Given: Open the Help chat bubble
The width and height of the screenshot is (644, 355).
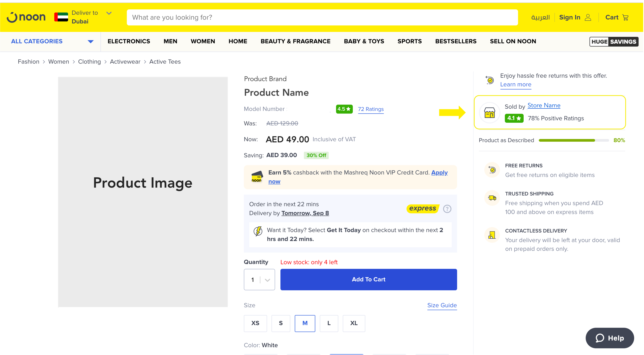Looking at the screenshot, I should tap(610, 338).
